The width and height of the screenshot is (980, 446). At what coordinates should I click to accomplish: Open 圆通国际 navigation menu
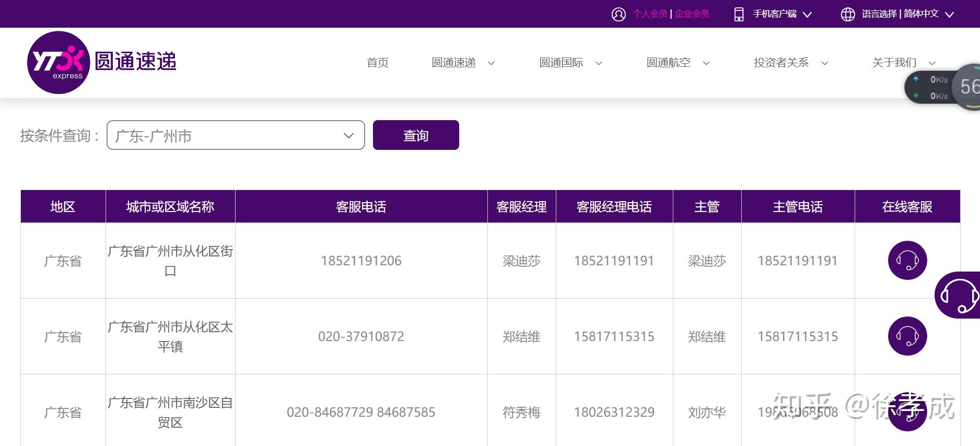click(561, 63)
